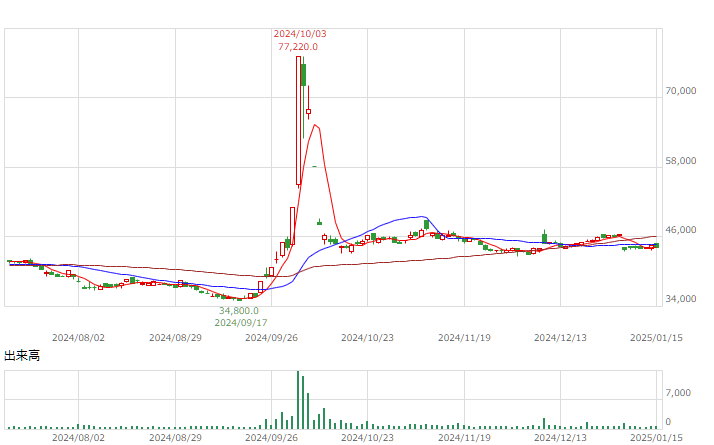
Task: Click 2024/10/23 date below the volume chart
Action: 367,438
